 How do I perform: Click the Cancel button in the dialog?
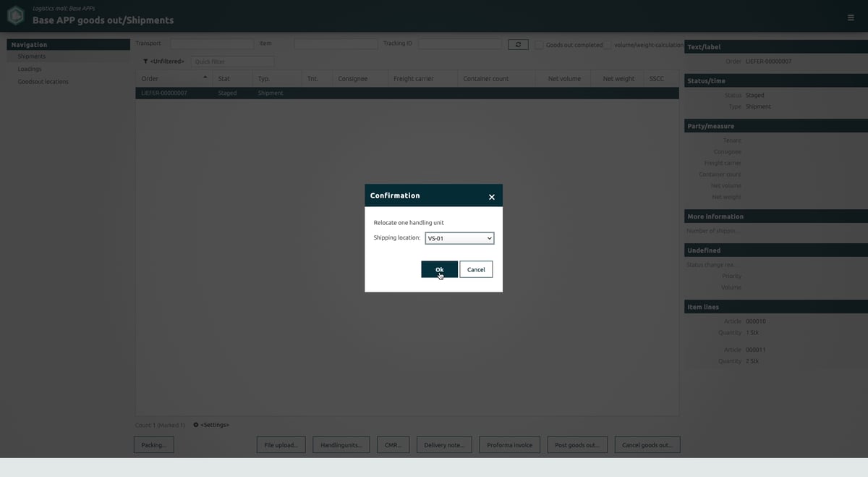(476, 269)
